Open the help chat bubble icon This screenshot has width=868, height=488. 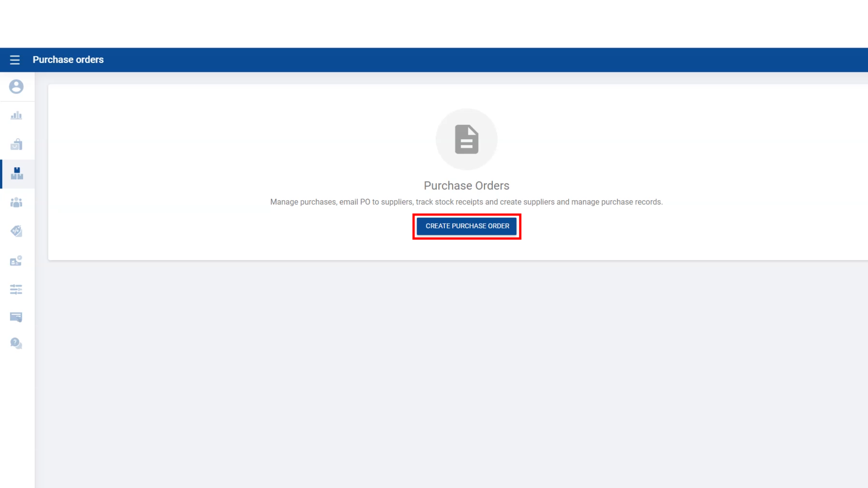pos(16,343)
